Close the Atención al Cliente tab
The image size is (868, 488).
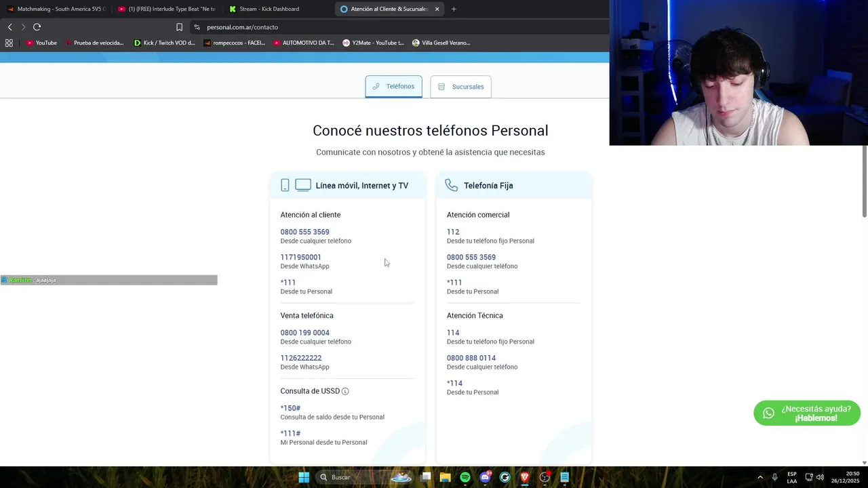(437, 9)
